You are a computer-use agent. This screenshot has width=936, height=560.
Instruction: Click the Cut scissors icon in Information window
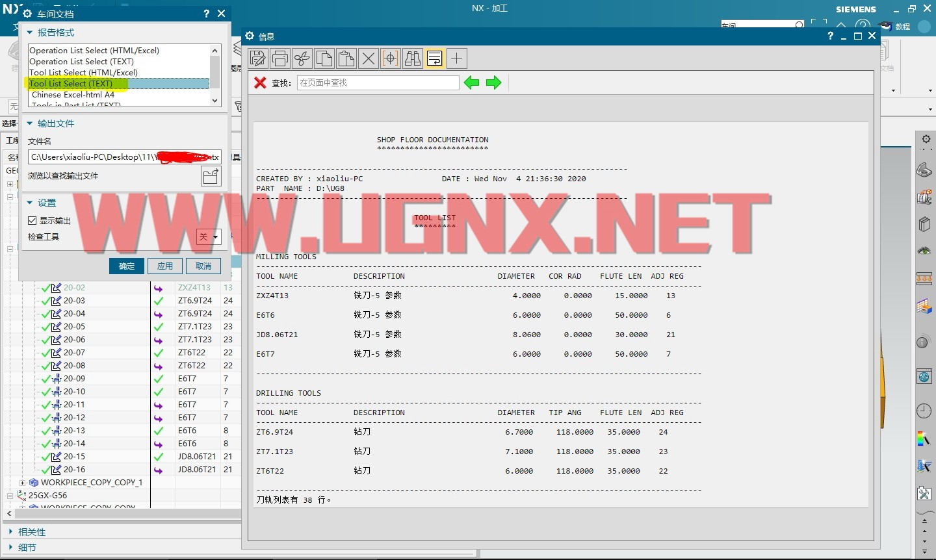[x=302, y=58]
